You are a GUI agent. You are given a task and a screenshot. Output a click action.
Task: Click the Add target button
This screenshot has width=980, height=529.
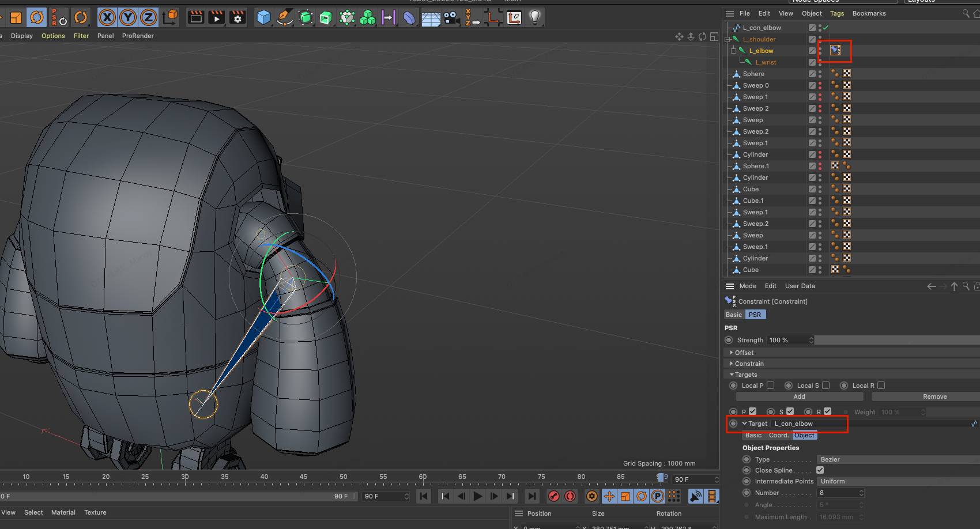800,396
